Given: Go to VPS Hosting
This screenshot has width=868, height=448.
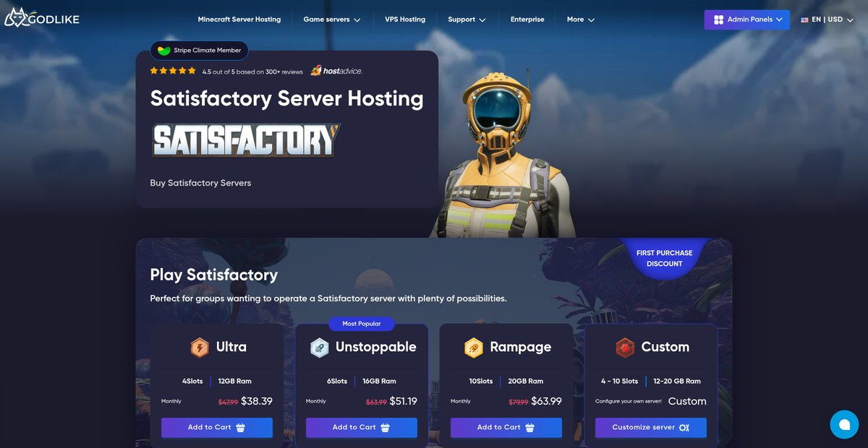Looking at the screenshot, I should tap(405, 20).
